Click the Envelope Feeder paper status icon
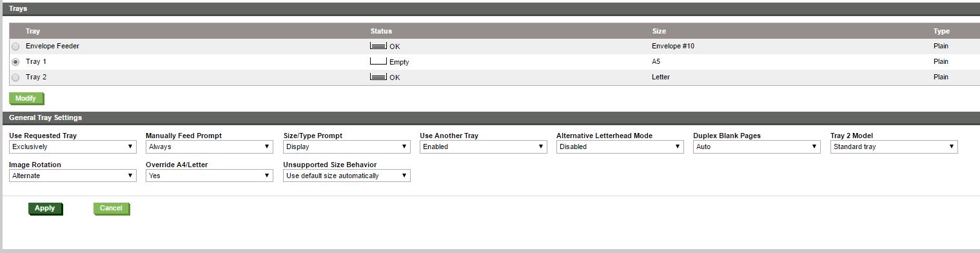This screenshot has height=253, width=980. [378, 46]
